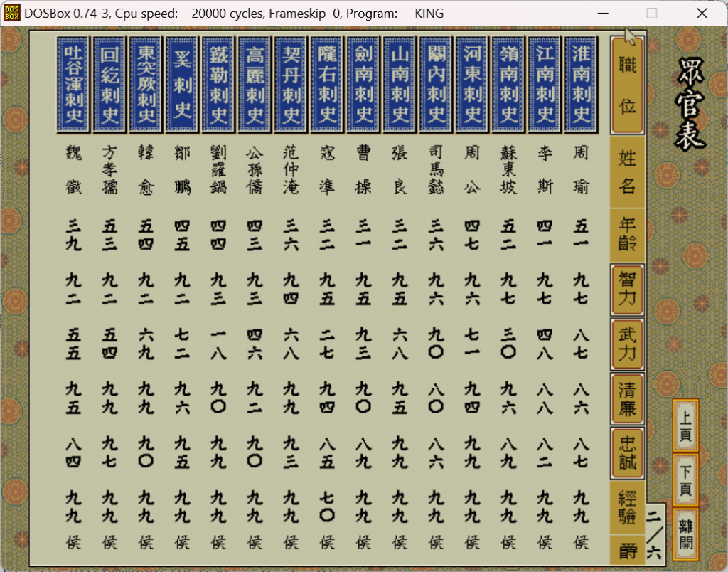Click the DOSBox title bar icon
Viewport: 728px width, 572px height.
click(x=11, y=13)
